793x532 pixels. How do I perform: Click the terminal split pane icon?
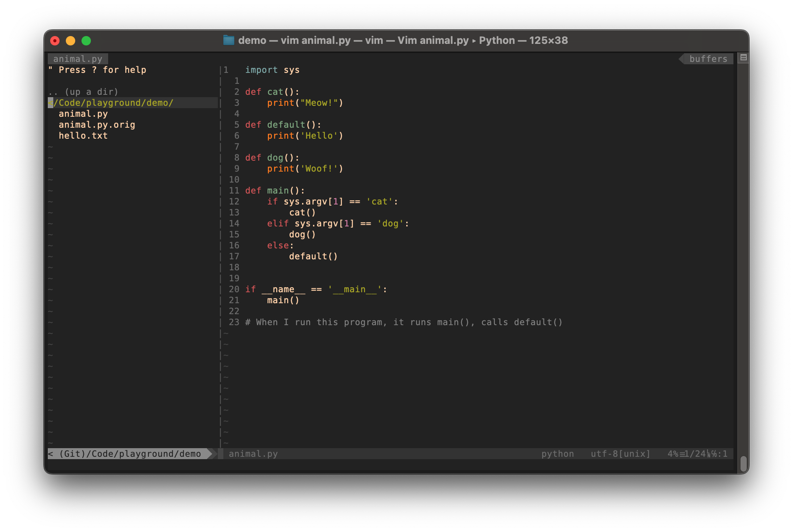pyautogui.click(x=743, y=58)
